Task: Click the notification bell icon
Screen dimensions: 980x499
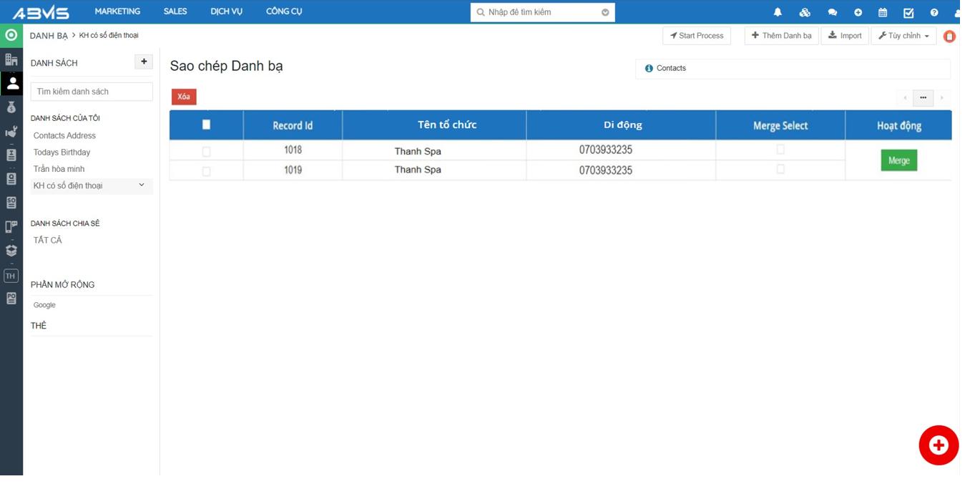Action: pyautogui.click(x=778, y=12)
